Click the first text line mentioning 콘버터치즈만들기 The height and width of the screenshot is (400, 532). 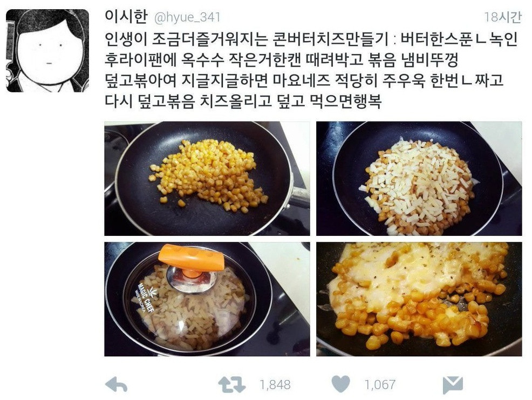311,39
